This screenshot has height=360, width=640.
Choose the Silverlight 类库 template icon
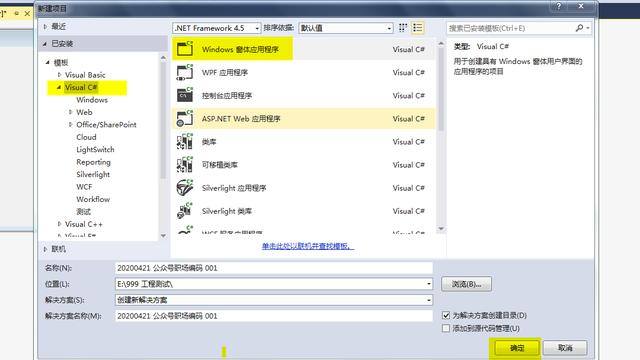185,211
